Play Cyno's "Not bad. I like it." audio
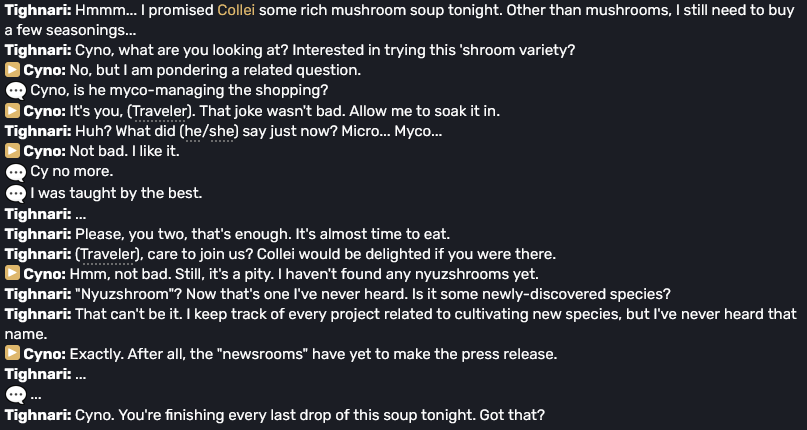Screen dimensions: 807x430 (12, 151)
